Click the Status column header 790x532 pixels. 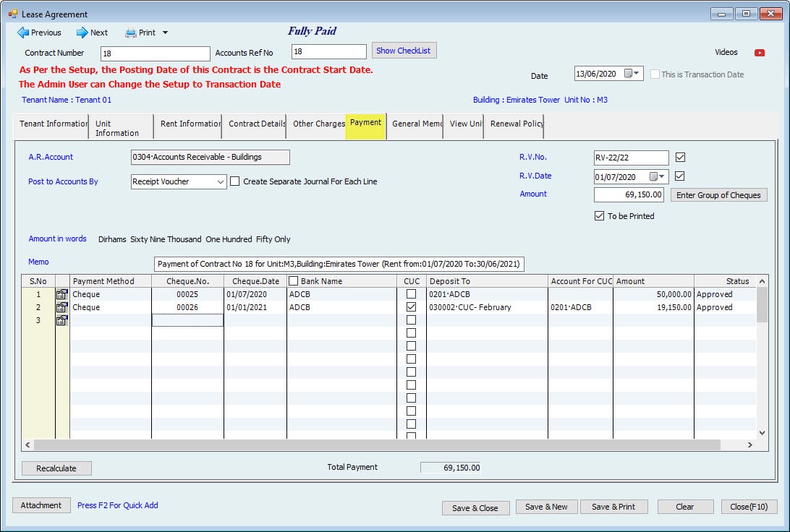725,281
